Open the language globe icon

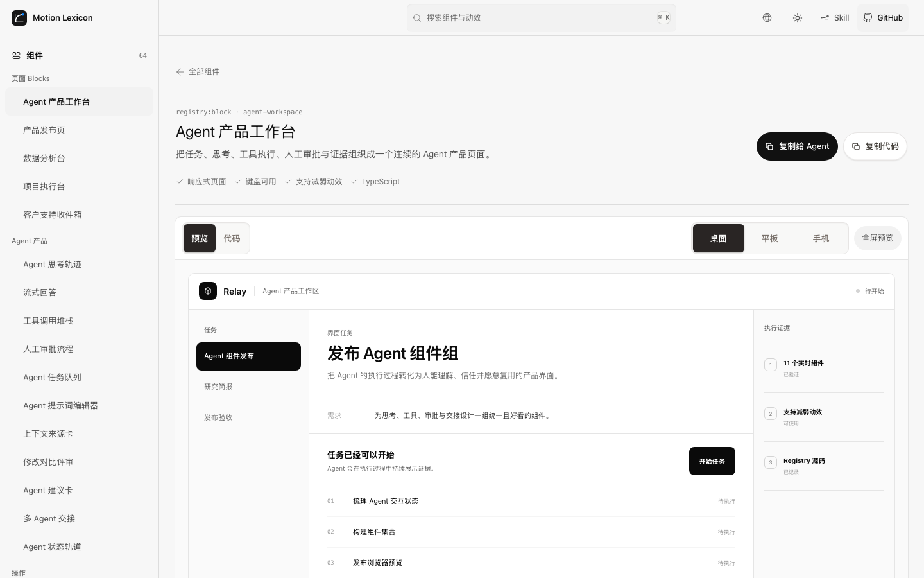click(x=767, y=18)
